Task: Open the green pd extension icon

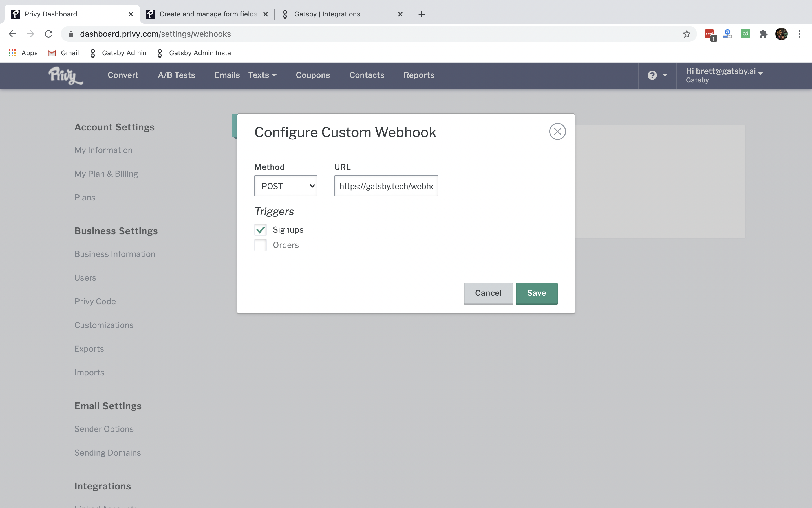Action: click(745, 34)
